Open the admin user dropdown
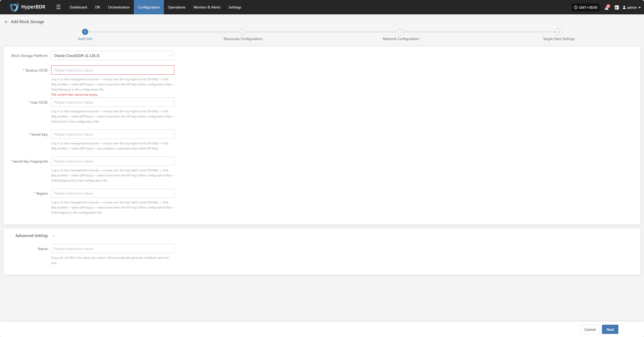Viewport: 644px width, 337px height. pos(632,7)
